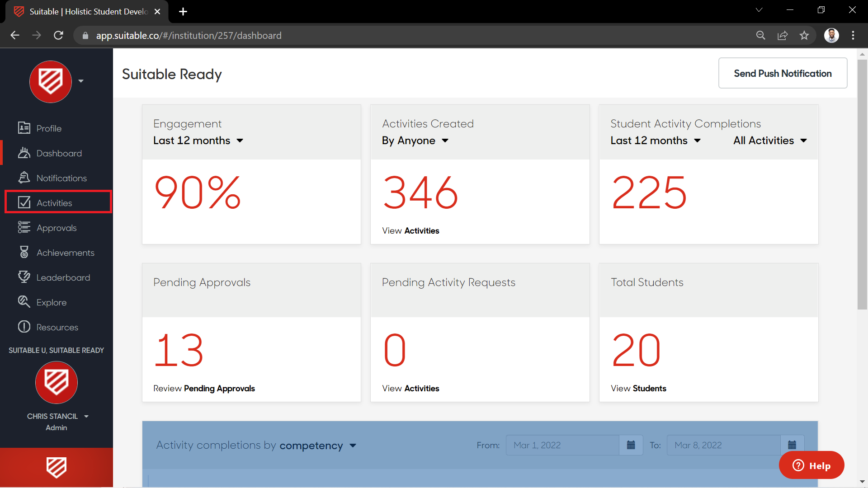Open the Profile sidebar icon
Viewport: 868px width, 488px height.
24,128
